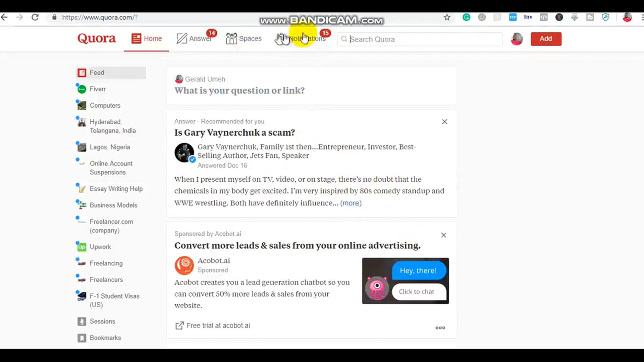Expand the answer with (more)
Viewport: 644px width, 362px height.
[351, 203]
